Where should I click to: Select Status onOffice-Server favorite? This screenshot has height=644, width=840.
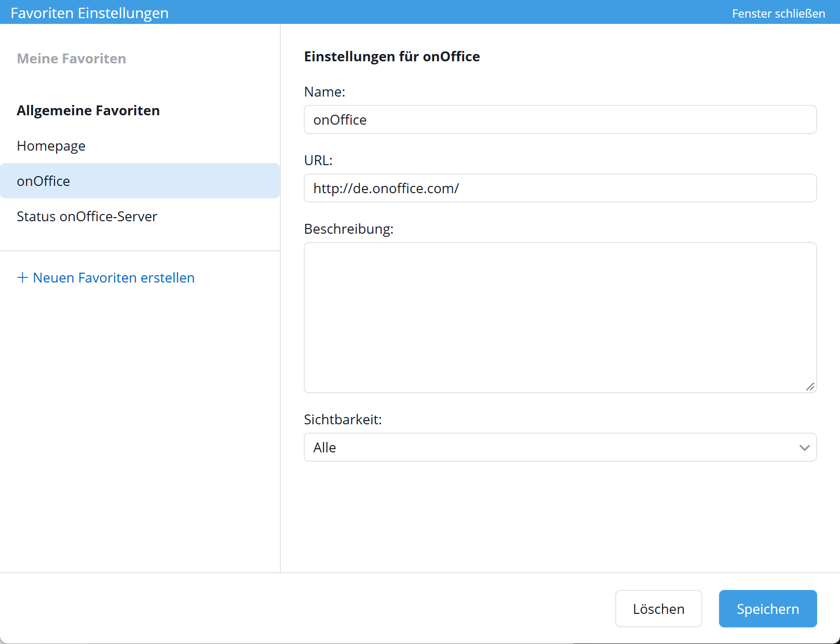tap(140, 216)
